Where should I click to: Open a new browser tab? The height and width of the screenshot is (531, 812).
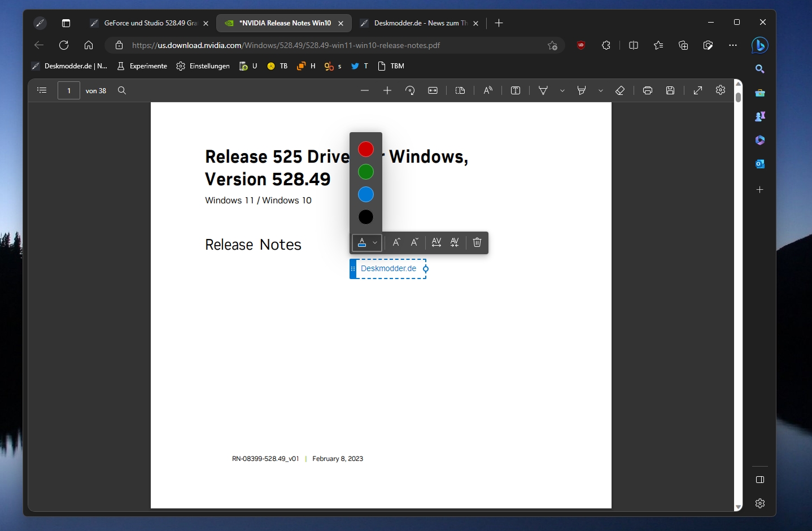click(x=499, y=23)
